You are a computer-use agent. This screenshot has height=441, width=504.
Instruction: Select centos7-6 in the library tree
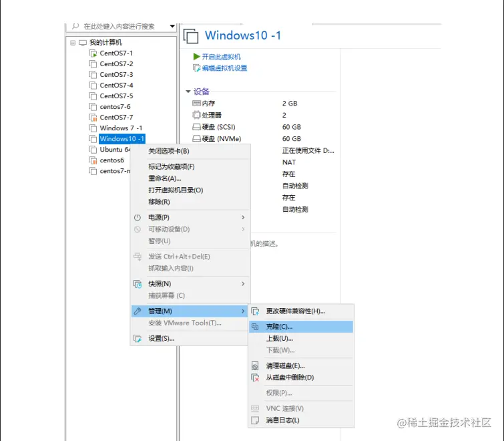tap(115, 107)
